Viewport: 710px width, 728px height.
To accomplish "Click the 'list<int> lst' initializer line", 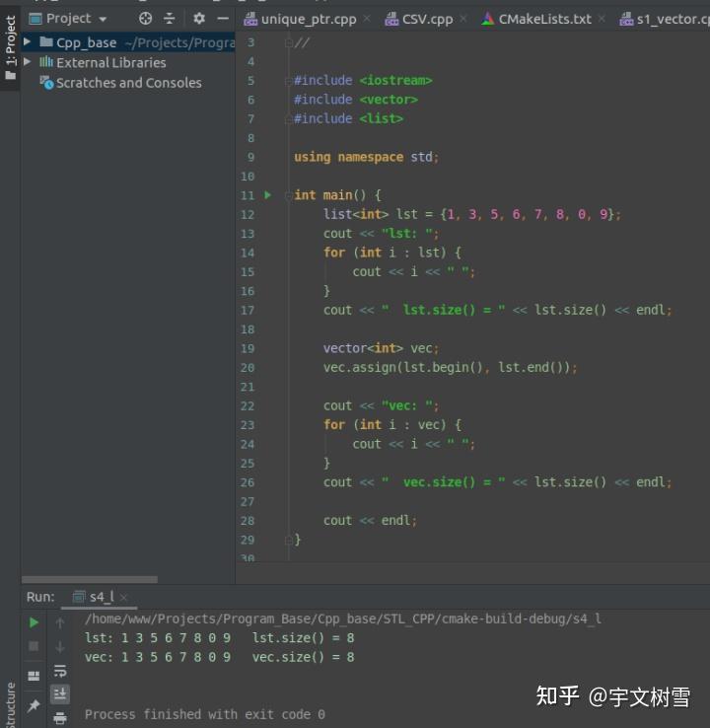I will click(x=471, y=214).
